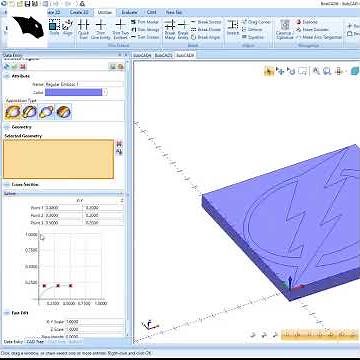Click shaded cube view icon in viewport
Viewport: 360px width, 360px height.
[x=355, y=71]
